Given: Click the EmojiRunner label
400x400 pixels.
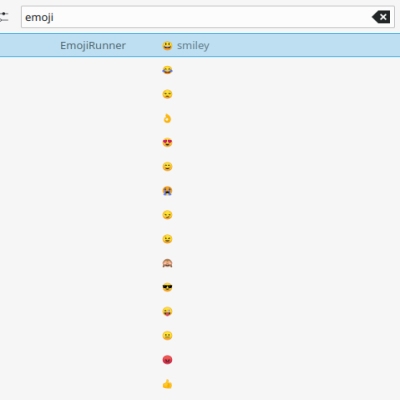Looking at the screenshot, I should pos(93,45).
